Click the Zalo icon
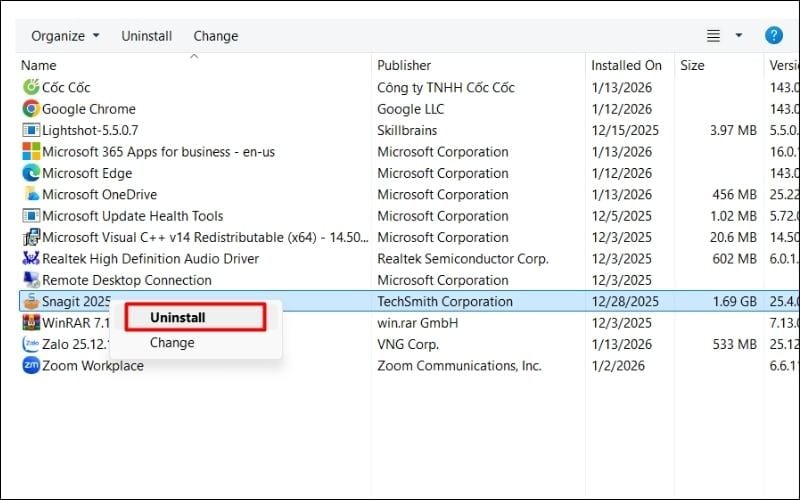This screenshot has height=500, width=800. point(31,344)
